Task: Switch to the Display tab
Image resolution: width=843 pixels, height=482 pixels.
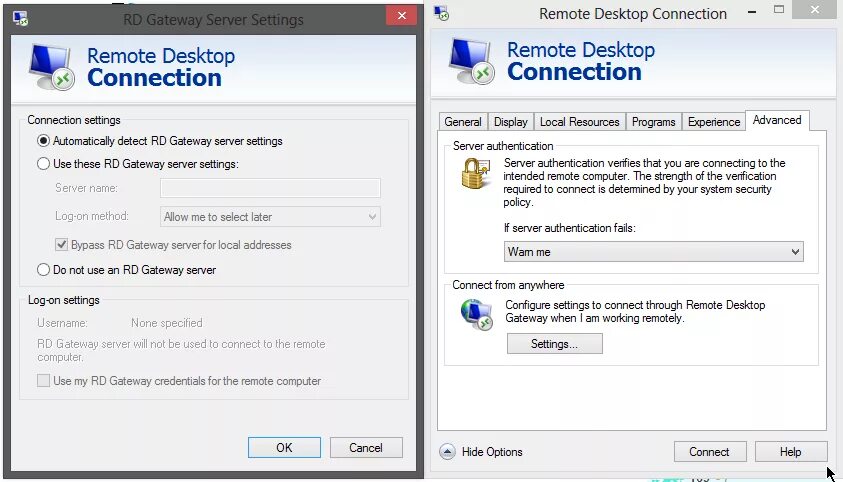Action: coord(511,122)
